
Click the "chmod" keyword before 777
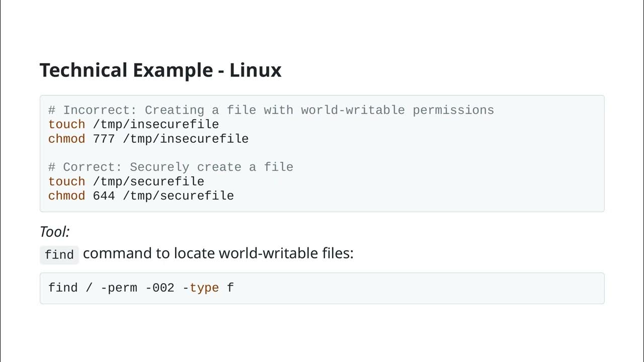tap(66, 139)
